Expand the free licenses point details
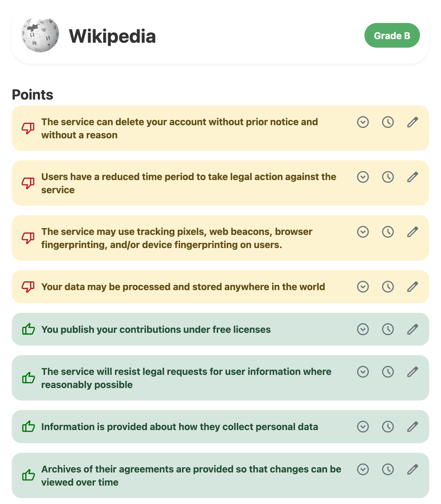The height and width of the screenshot is (504, 441). click(363, 329)
